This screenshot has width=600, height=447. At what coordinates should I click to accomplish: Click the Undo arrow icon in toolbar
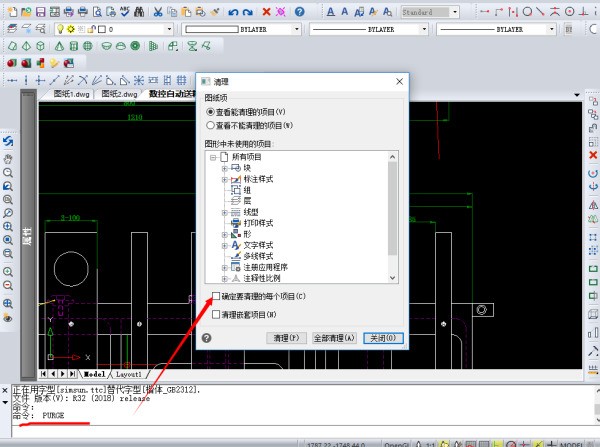(234, 12)
